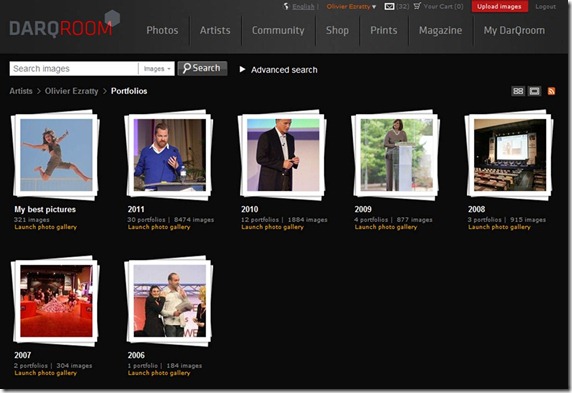Click the English language link
The height and width of the screenshot is (393, 572).
pyautogui.click(x=303, y=7)
